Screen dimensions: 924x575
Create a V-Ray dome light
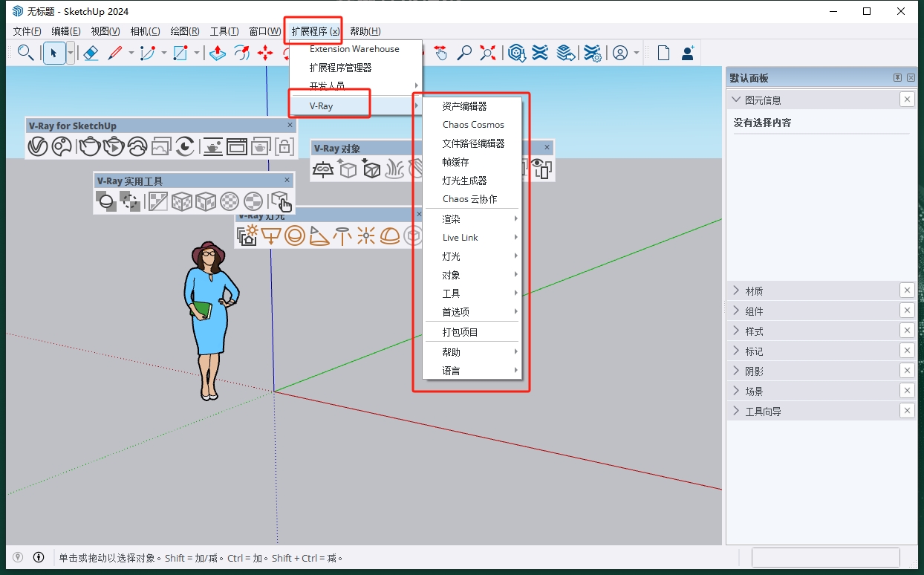[390, 236]
